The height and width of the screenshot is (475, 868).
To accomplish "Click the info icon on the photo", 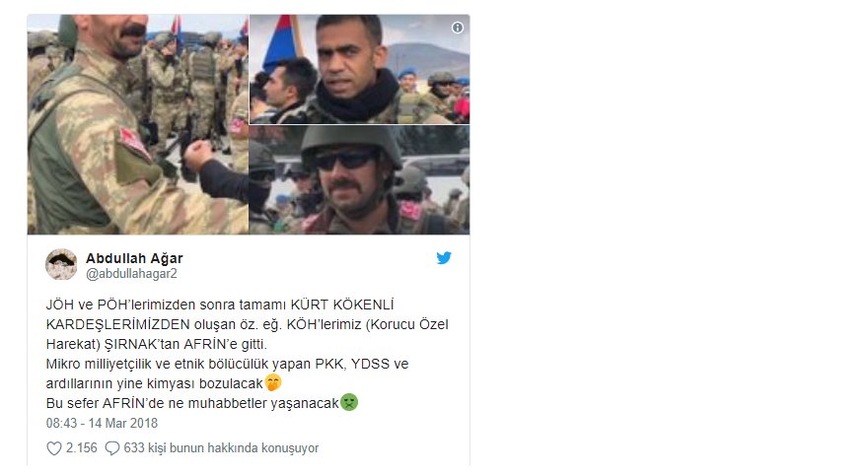I will point(458,28).
